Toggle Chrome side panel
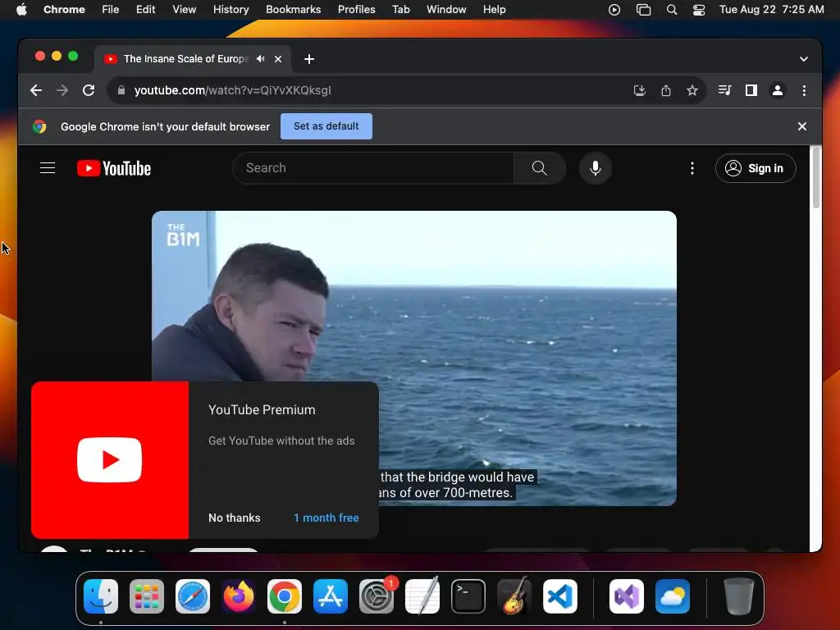This screenshot has width=840, height=630. pyautogui.click(x=751, y=90)
